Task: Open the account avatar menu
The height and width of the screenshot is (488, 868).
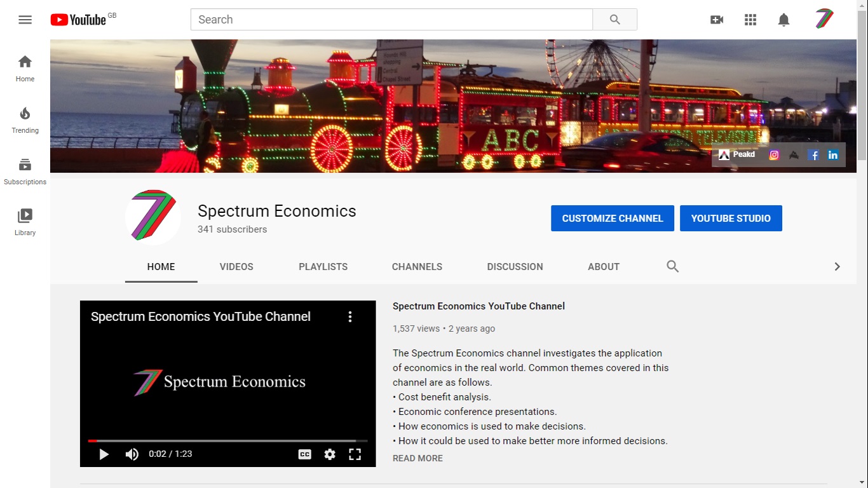Action: click(x=824, y=20)
